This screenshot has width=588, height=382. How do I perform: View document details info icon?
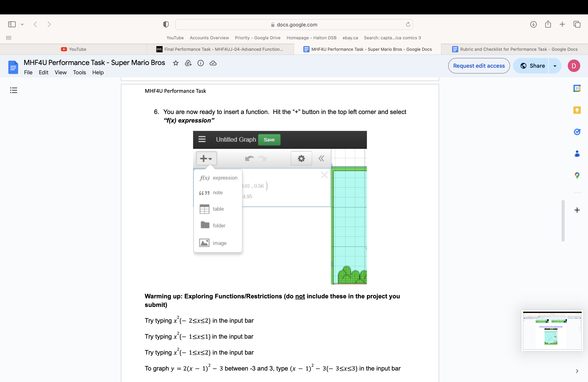[201, 63]
